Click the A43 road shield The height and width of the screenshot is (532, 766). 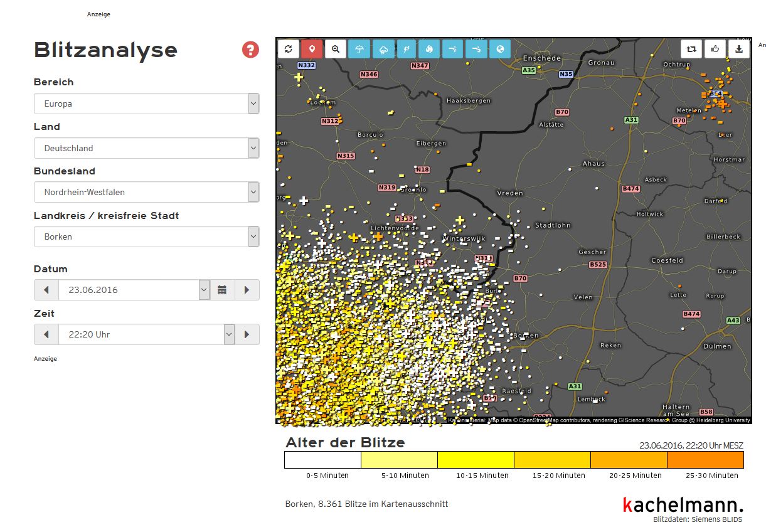coord(733,321)
